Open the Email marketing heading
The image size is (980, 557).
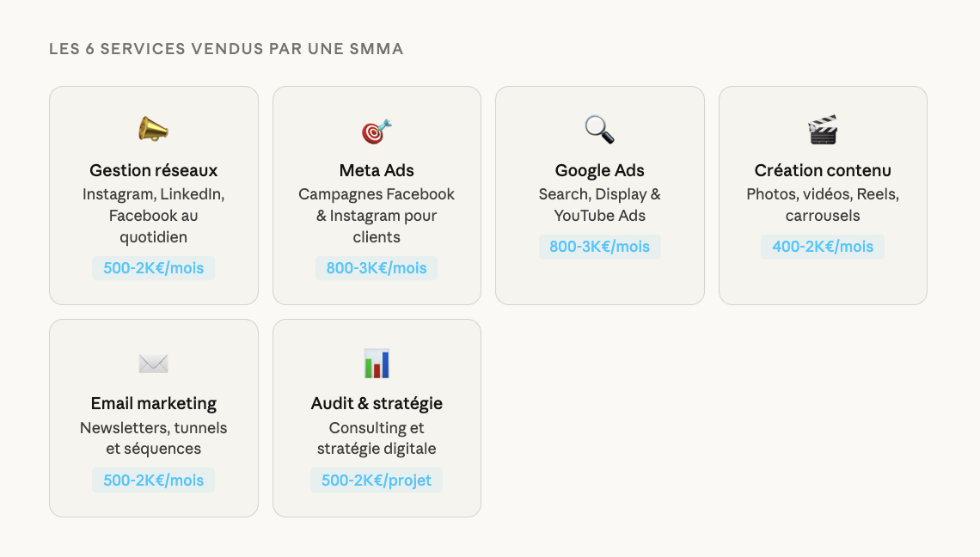coord(154,403)
